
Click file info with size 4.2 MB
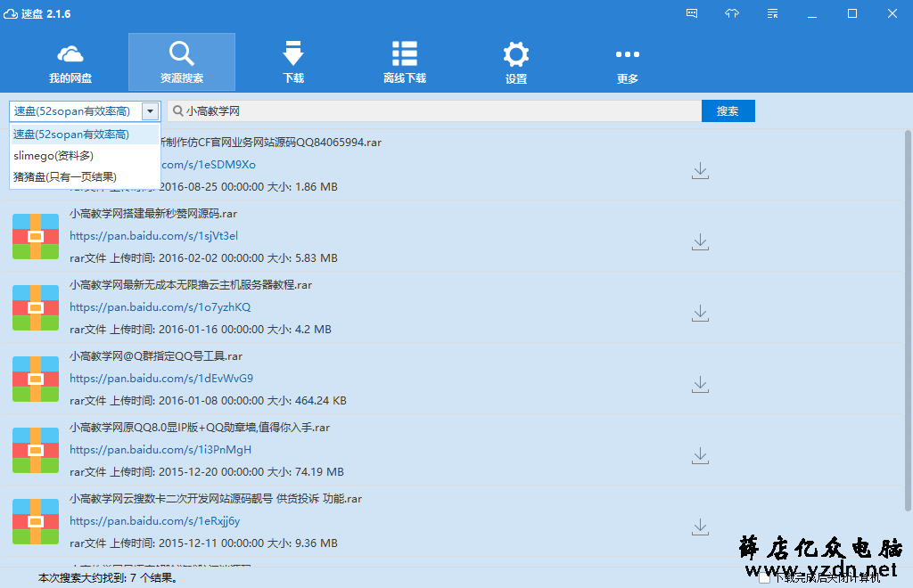tap(201, 329)
